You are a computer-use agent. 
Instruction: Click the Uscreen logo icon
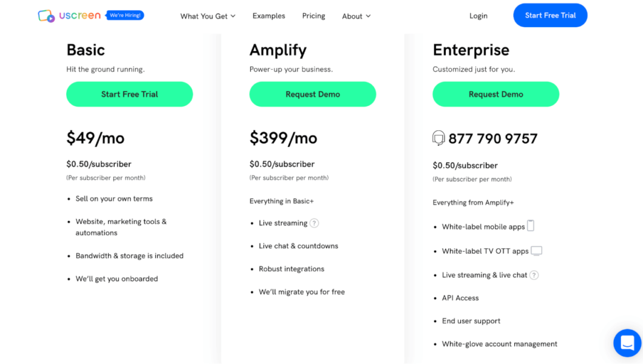click(x=45, y=15)
